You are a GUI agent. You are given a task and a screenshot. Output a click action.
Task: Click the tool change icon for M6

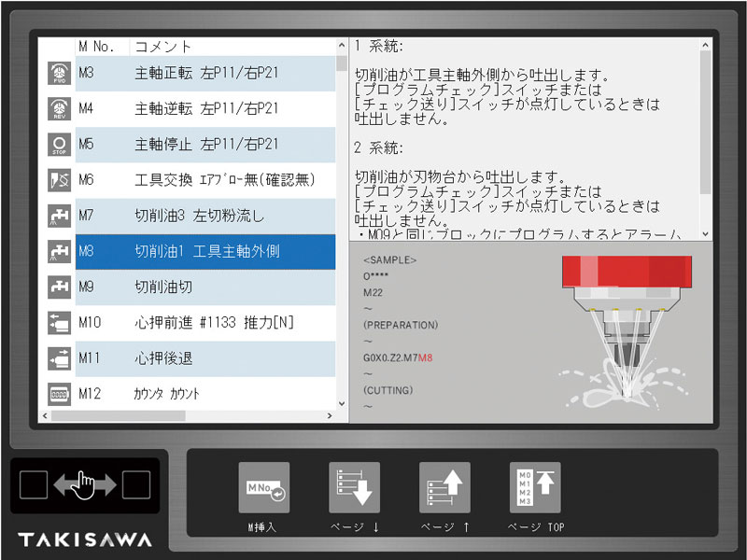59,180
